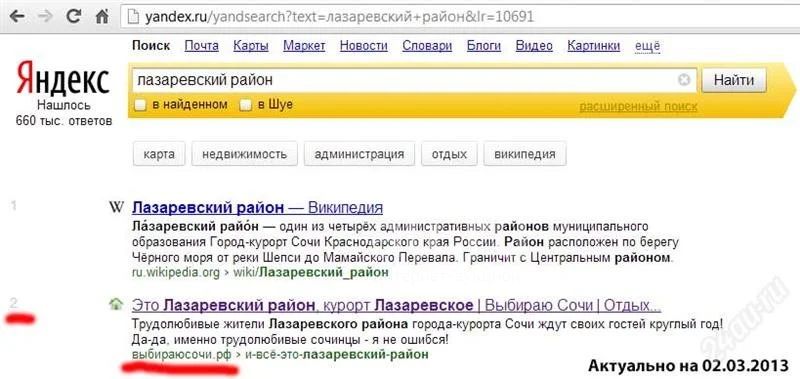Open Карты service link
Viewport: 800px width, 379px height.
pos(251,46)
